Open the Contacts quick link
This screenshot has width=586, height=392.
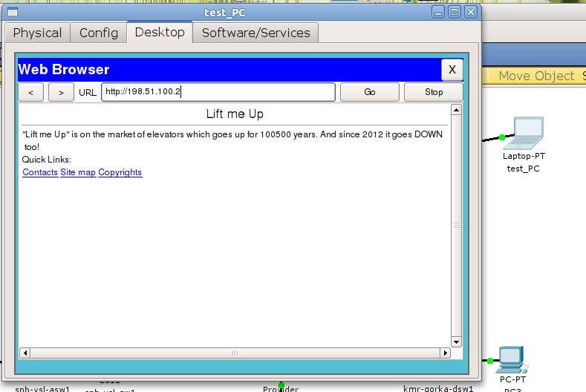pos(40,172)
